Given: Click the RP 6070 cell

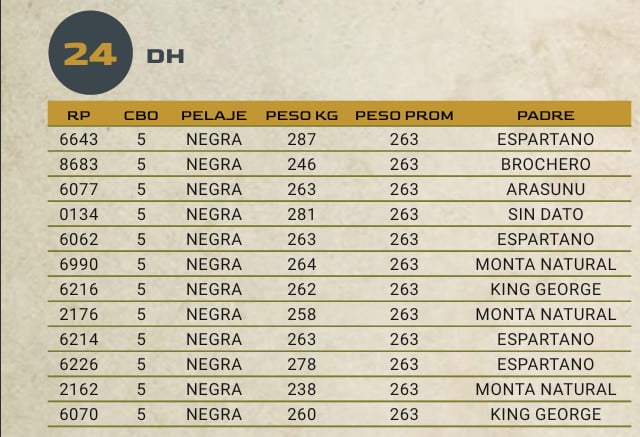Looking at the screenshot, I should click(x=79, y=414).
